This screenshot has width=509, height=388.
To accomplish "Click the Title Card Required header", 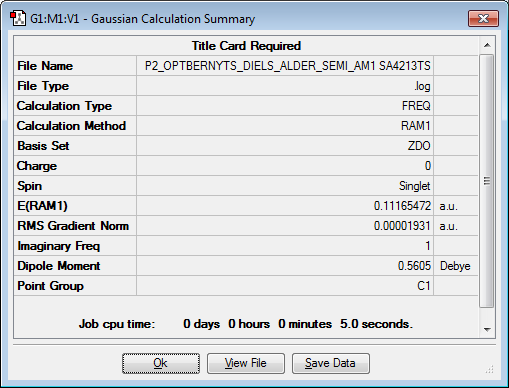I will pos(246,46).
